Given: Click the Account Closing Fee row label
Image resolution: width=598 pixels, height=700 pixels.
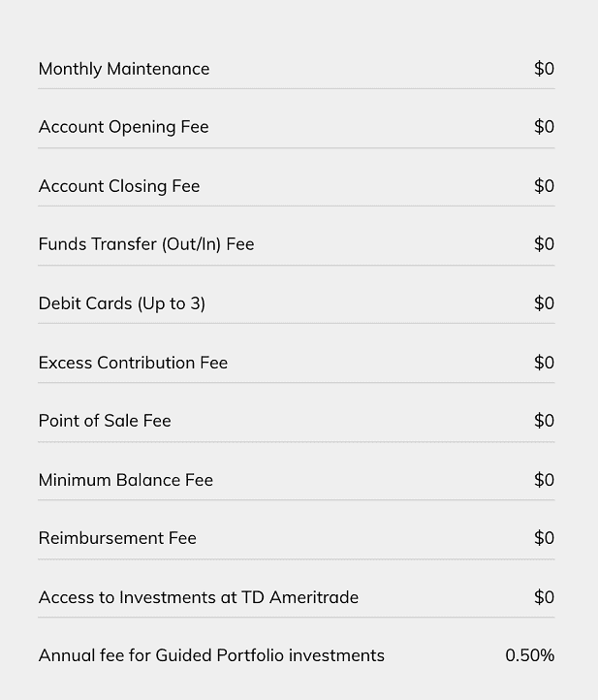Looking at the screenshot, I should [119, 186].
